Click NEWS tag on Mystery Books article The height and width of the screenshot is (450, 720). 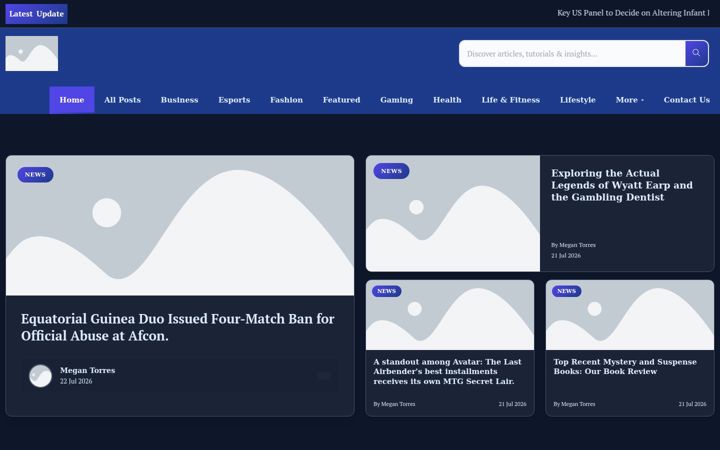click(566, 291)
